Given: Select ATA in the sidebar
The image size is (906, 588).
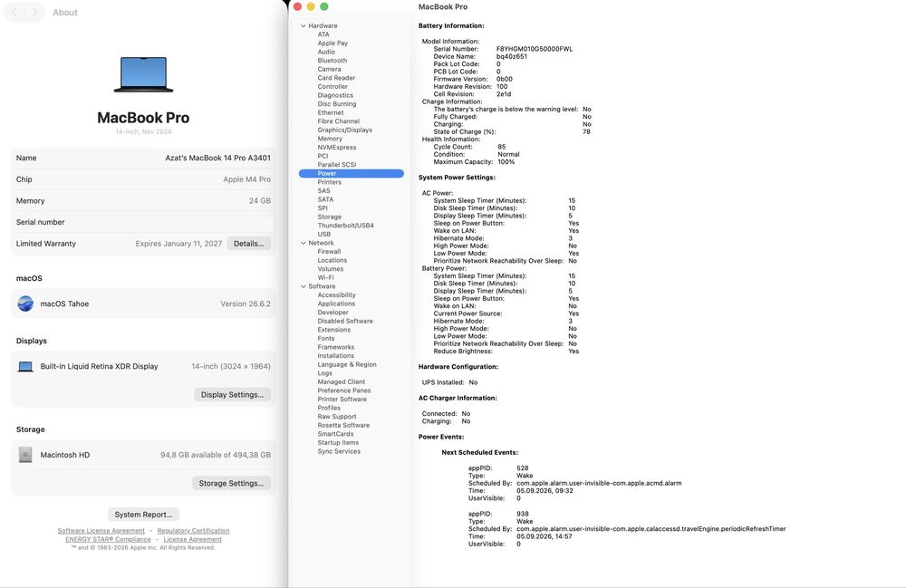Looking at the screenshot, I should click(x=323, y=34).
